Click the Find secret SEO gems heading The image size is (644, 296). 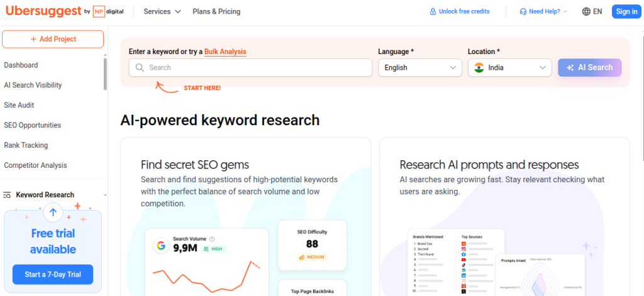tap(195, 165)
